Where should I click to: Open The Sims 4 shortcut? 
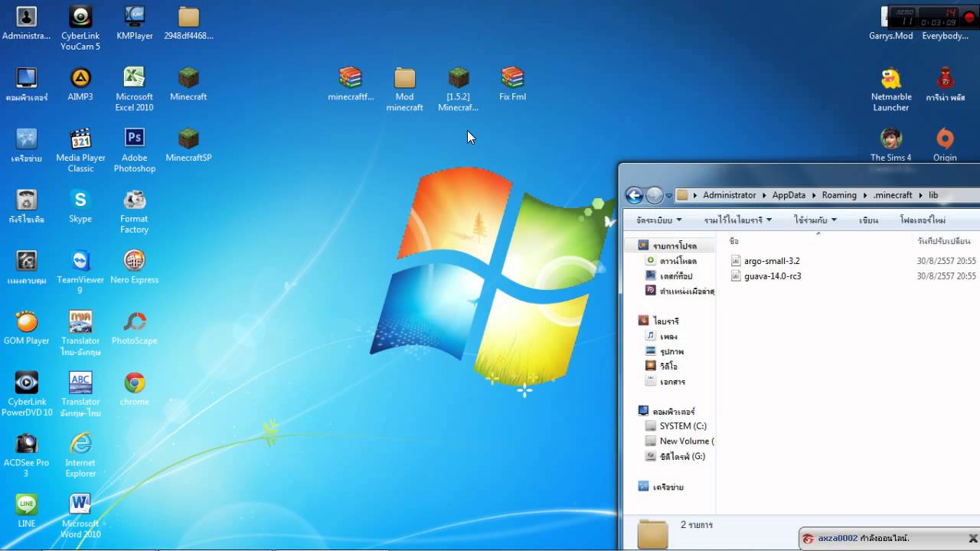coord(891,145)
